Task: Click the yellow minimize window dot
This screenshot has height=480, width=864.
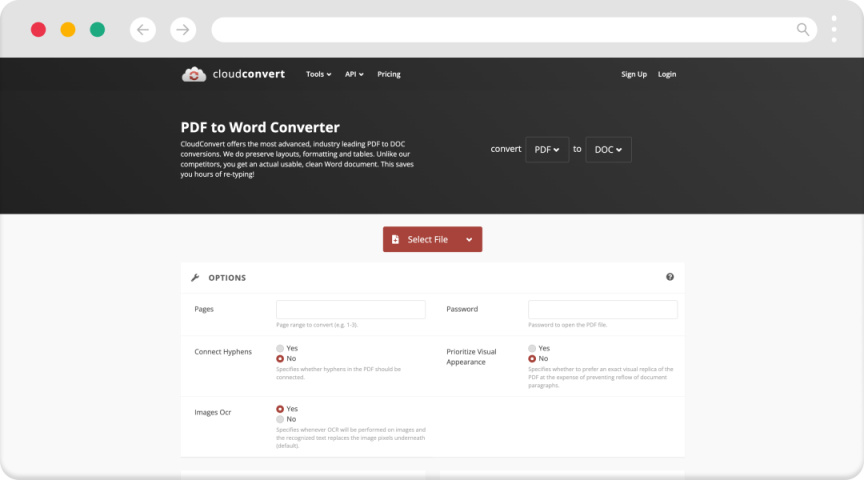Action: (68, 30)
